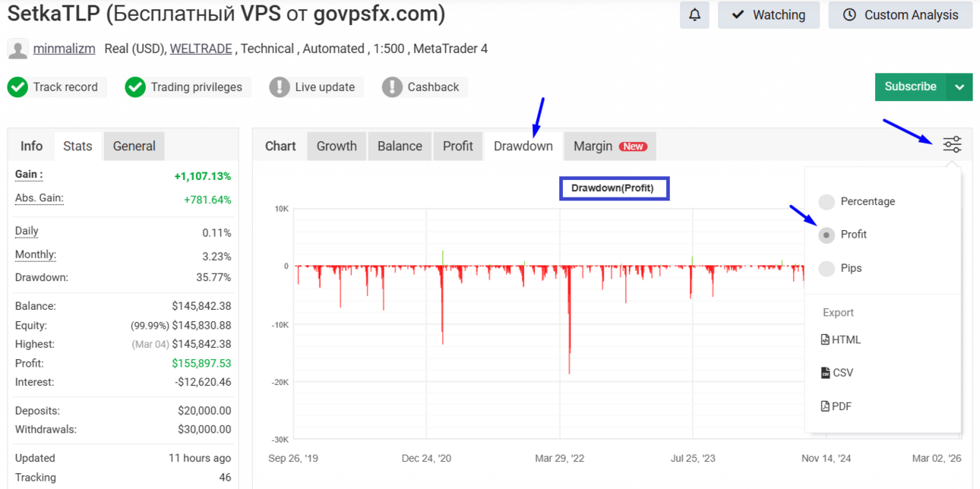
Task: Click the CSV export file icon
Action: click(825, 373)
